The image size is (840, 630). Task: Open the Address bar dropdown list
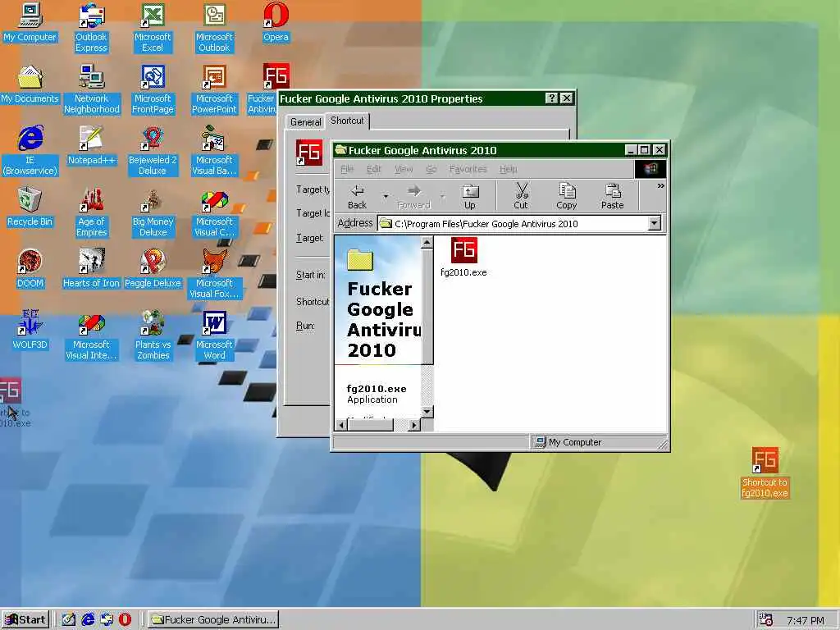654,223
